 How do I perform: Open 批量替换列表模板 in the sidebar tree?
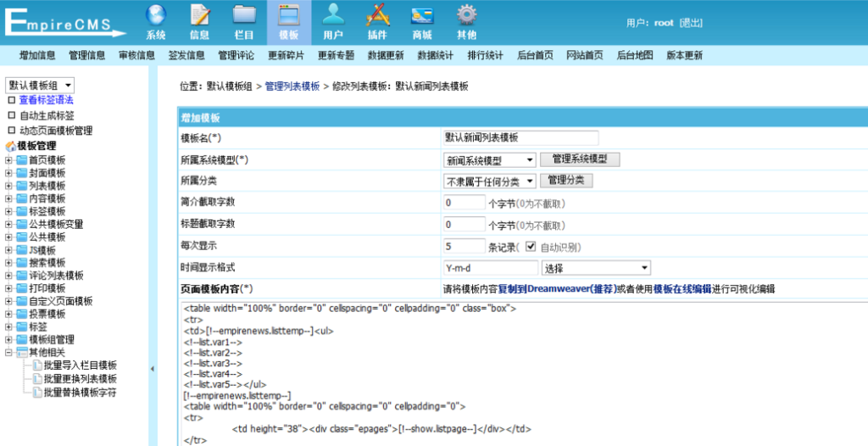(80, 378)
